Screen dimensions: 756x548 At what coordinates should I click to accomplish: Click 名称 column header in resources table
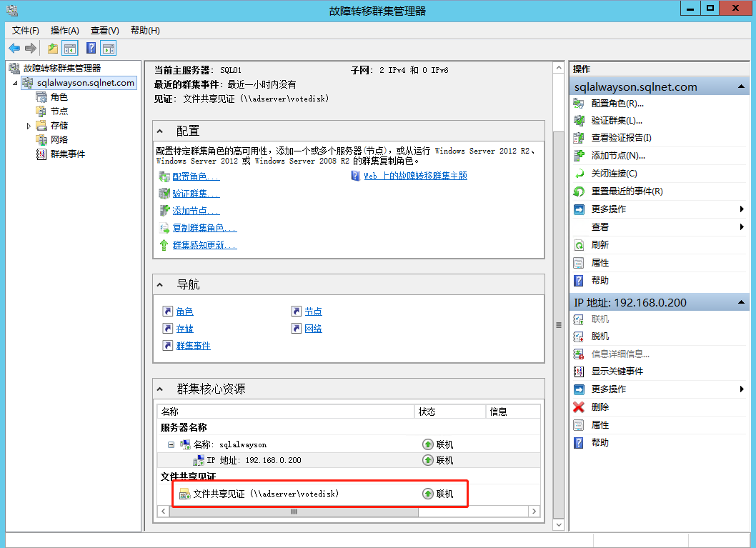point(286,412)
